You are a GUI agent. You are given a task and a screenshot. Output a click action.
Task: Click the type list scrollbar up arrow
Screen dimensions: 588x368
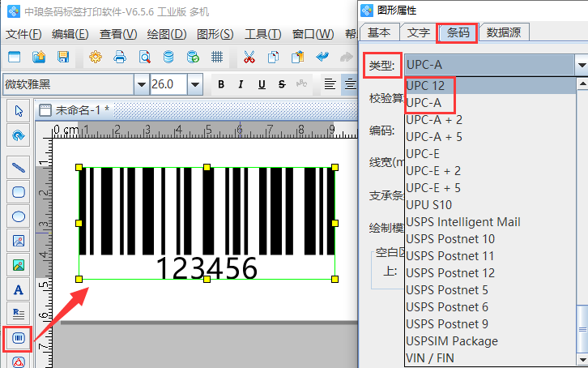coord(582,83)
